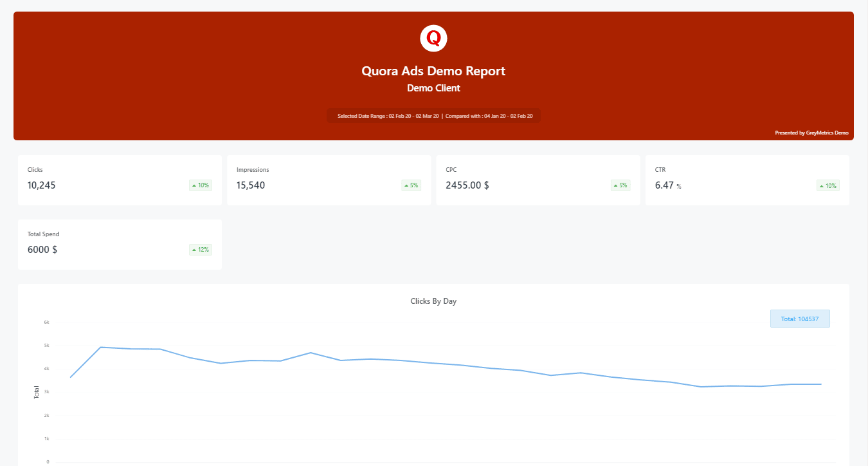
Task: Click the 15,540 impressions value
Action: pos(251,185)
